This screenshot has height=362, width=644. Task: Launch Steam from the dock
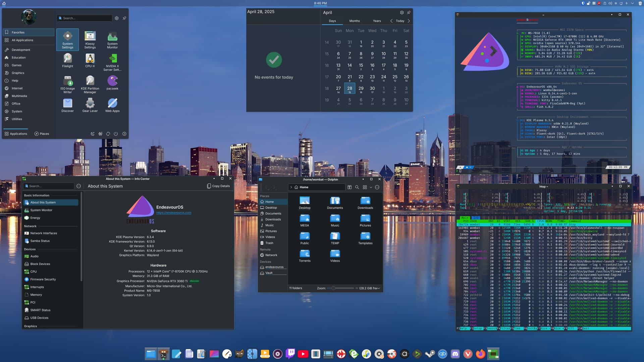pyautogui.click(x=430, y=354)
